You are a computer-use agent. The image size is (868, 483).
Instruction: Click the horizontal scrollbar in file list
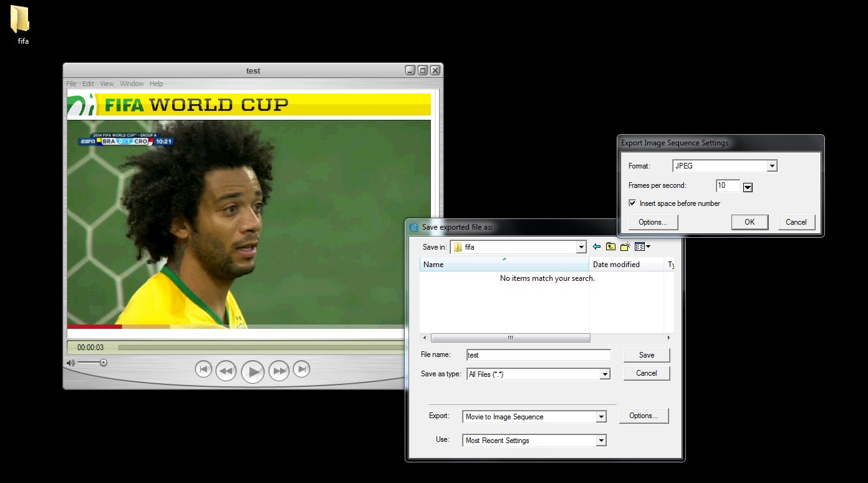pyautogui.click(x=510, y=338)
